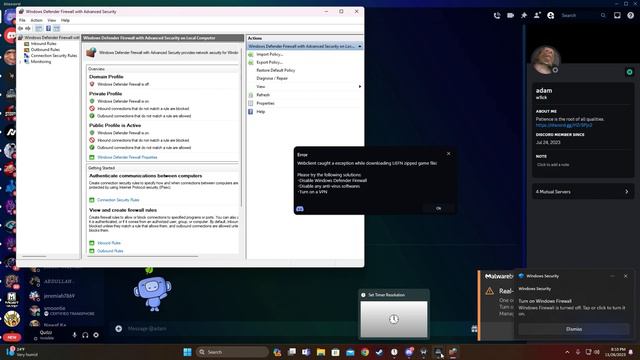This screenshot has width=640, height=360.
Task: Add friends to DM icon in Discord
Action: click(x=537, y=16)
